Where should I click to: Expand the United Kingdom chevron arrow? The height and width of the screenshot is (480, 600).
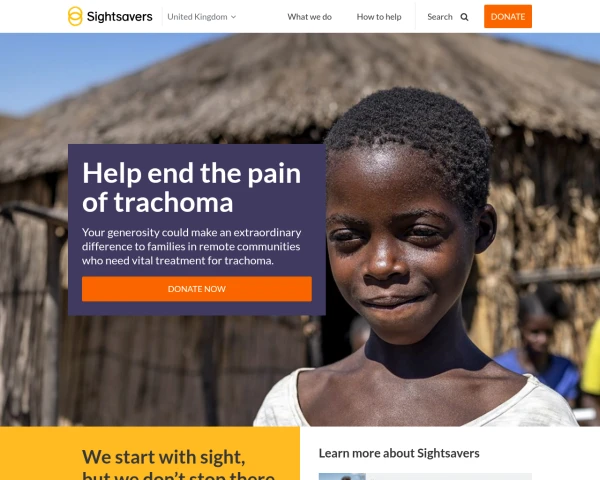pos(233,17)
